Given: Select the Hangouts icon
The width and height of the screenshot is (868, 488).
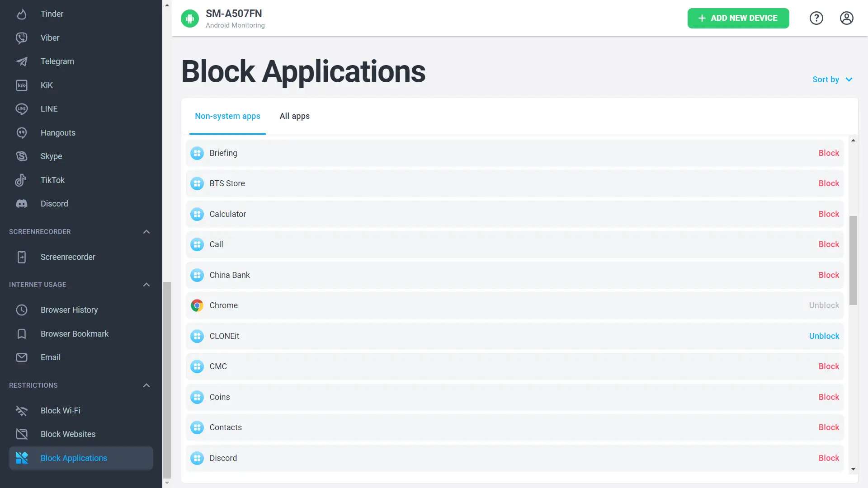Looking at the screenshot, I should pos(22,133).
